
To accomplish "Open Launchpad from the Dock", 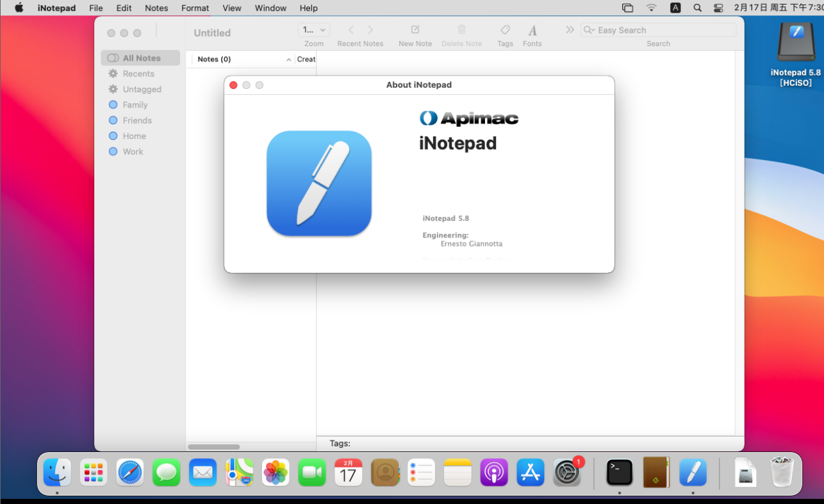I will 94,473.
